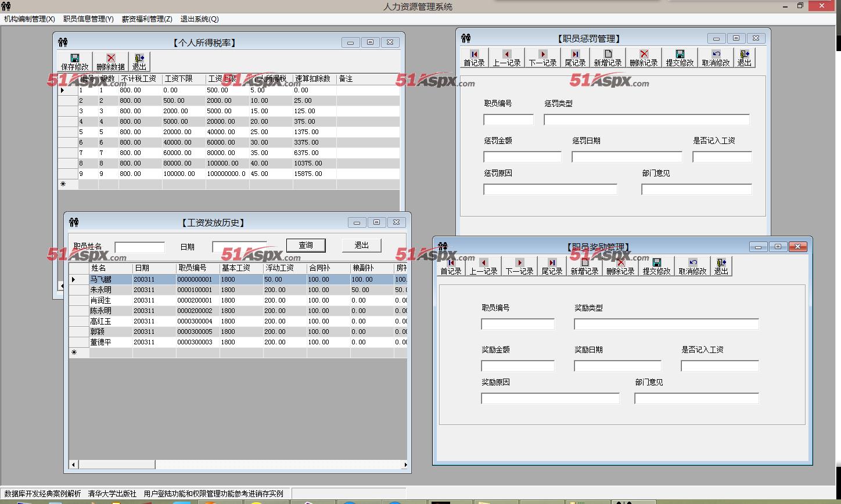
Task: Select 朱永明 row in salary history table
Action: coord(238,290)
